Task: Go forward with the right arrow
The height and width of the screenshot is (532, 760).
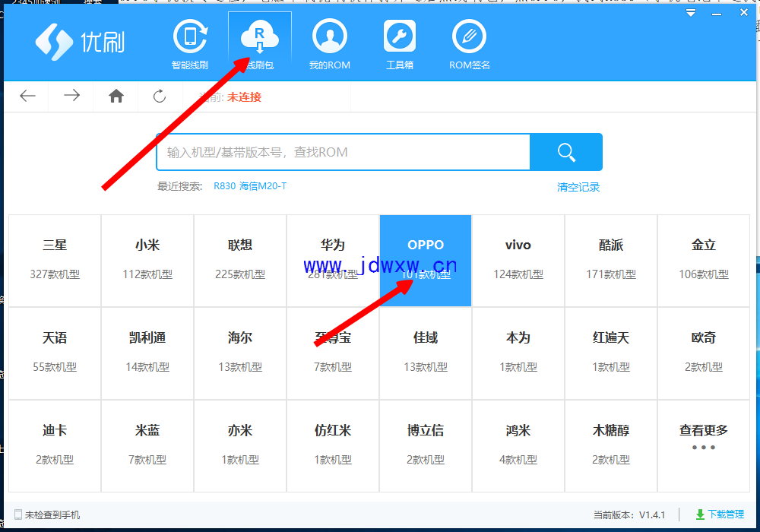Action: [71, 96]
